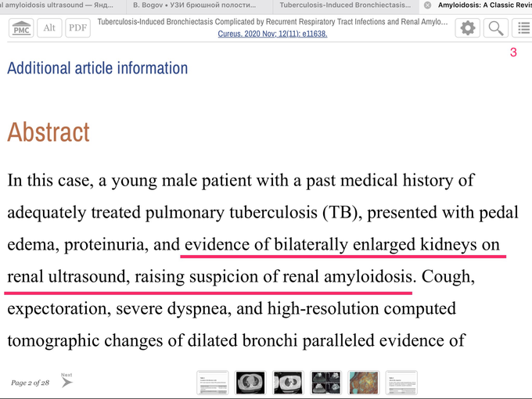Open the last table thumbnail
Screen dimensions: 532x399
pyautogui.click(x=401, y=383)
